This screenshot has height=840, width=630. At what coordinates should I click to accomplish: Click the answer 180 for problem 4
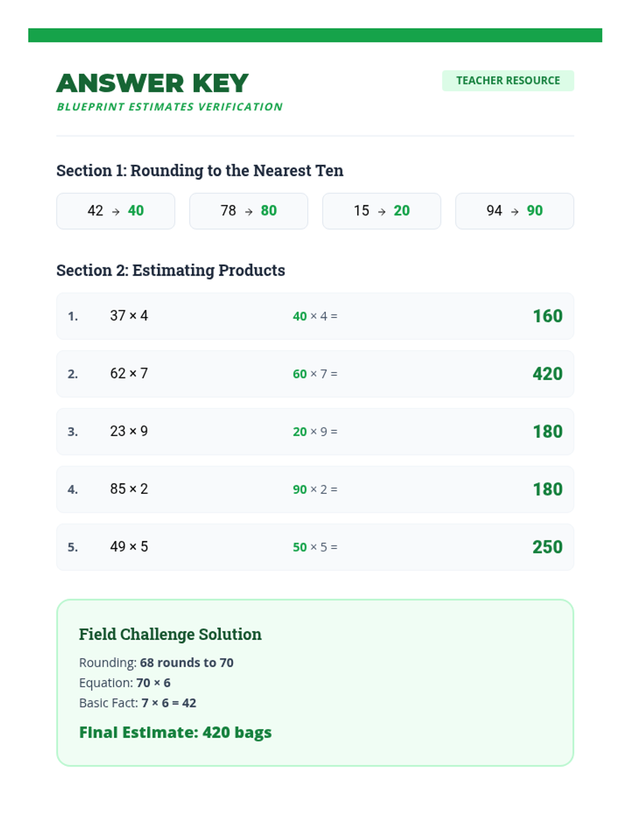[x=548, y=489]
